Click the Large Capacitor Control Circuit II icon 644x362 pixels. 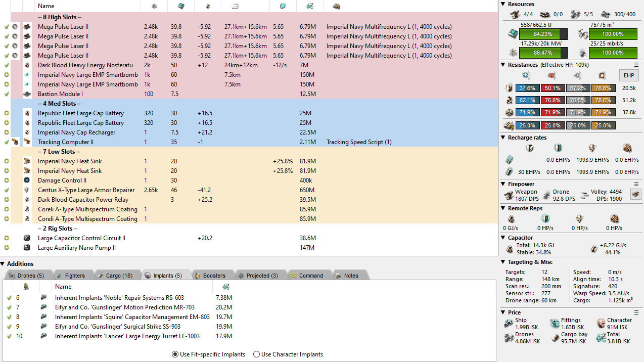[27, 238]
